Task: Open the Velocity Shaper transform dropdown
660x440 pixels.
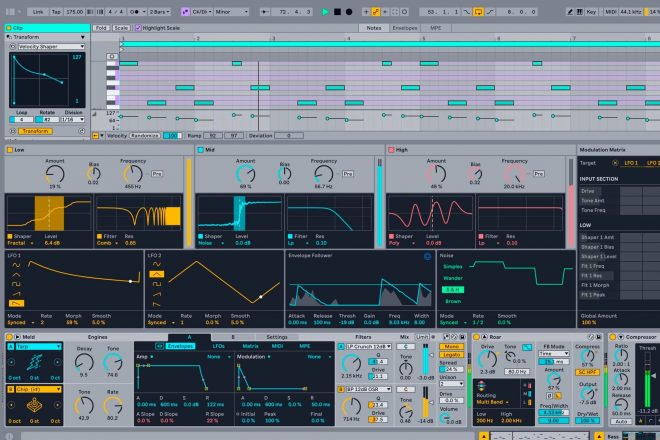Action: tap(51, 47)
